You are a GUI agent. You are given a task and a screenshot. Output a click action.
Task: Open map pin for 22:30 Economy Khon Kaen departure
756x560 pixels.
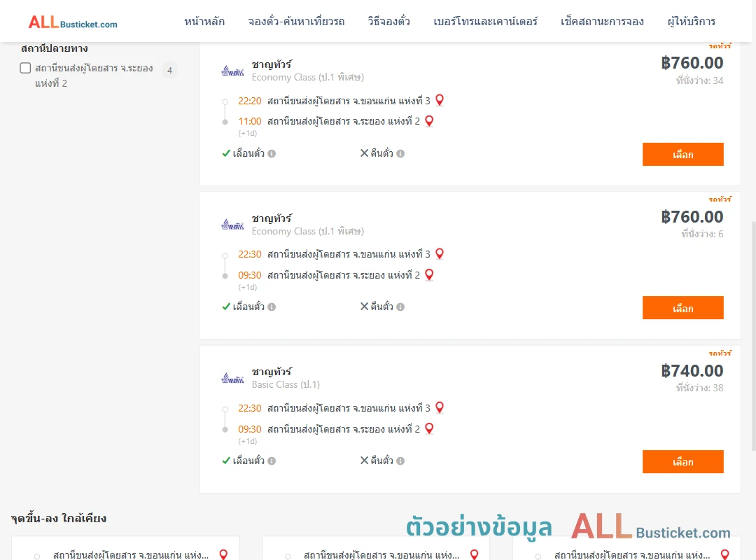(x=439, y=253)
